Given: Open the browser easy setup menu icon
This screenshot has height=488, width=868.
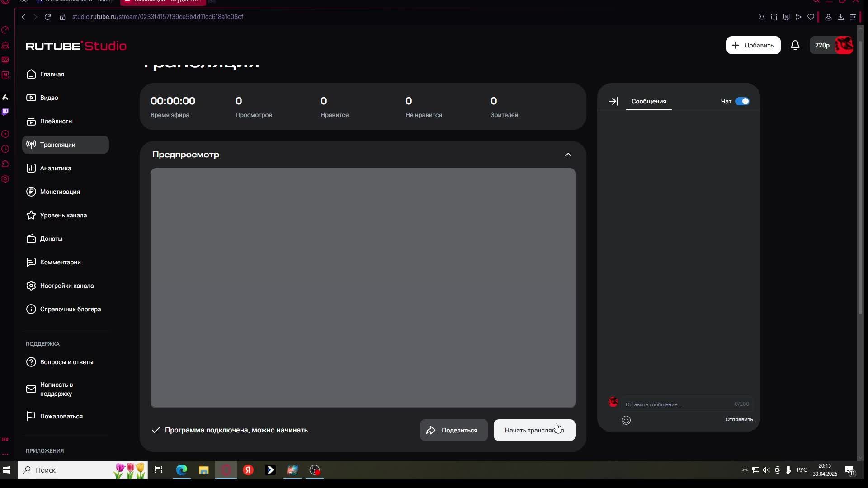Looking at the screenshot, I should click(x=853, y=17).
